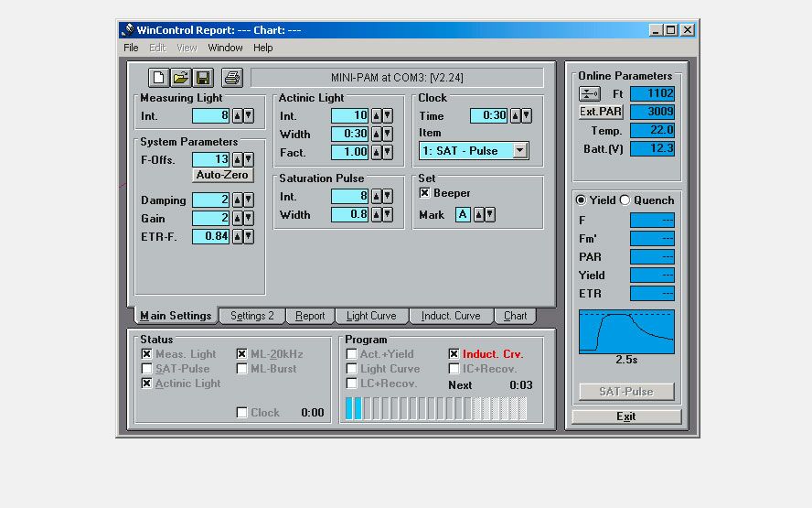This screenshot has height=508, width=812.
Task: Decrease Saturation Pulse Width with down arrow
Action: tap(388, 214)
